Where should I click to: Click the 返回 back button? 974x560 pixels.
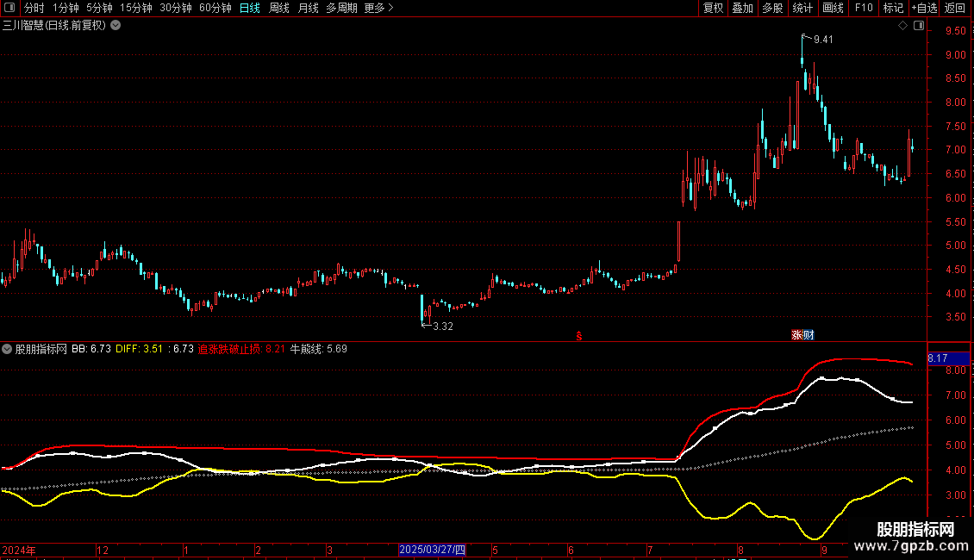point(955,8)
